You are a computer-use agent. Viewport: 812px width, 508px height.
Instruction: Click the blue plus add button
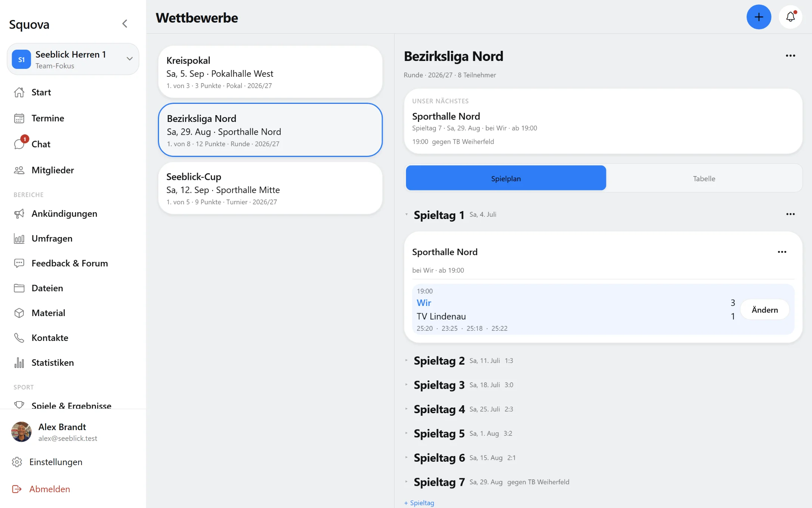coord(759,17)
